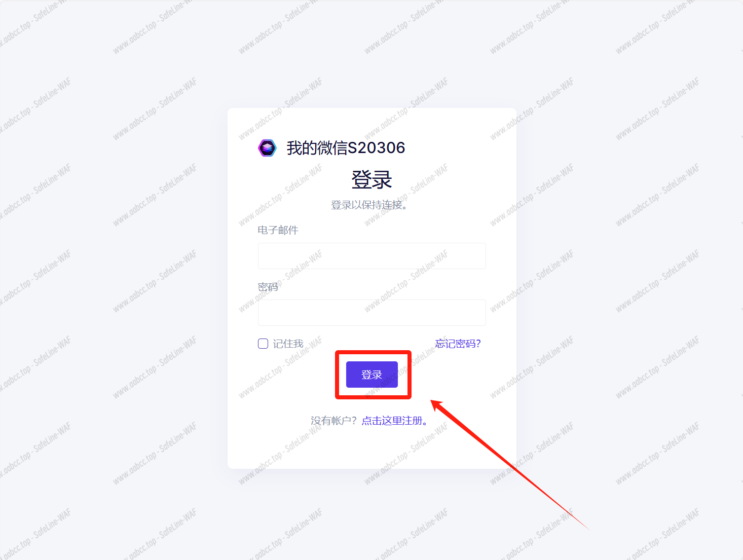Click the 密码 field label
Image resolution: width=743 pixels, height=560 pixels.
(268, 287)
